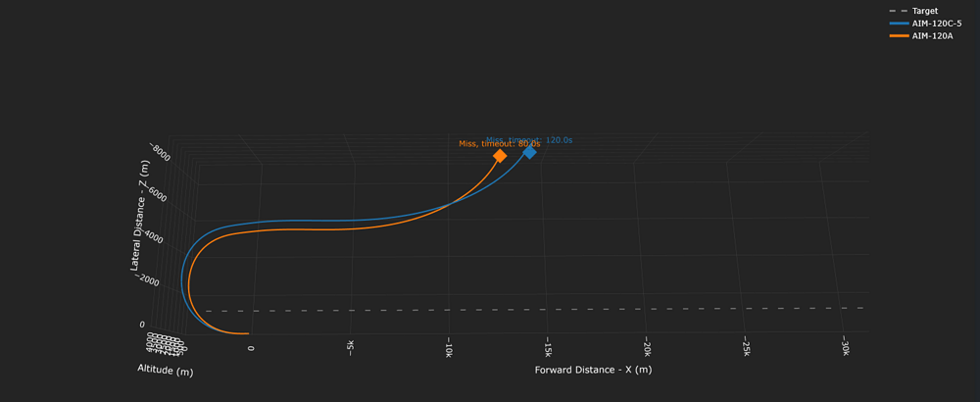This screenshot has height=402, width=980.
Task: Toggle the Target trace in legend
Action: tap(913, 11)
